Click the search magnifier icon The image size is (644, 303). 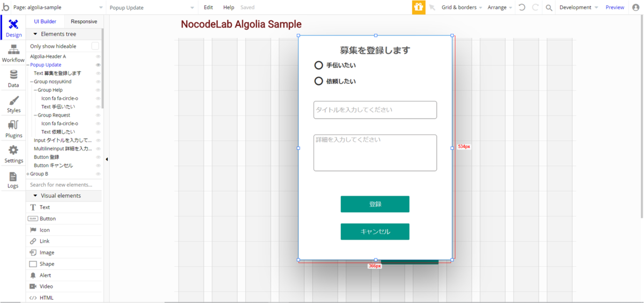548,8
